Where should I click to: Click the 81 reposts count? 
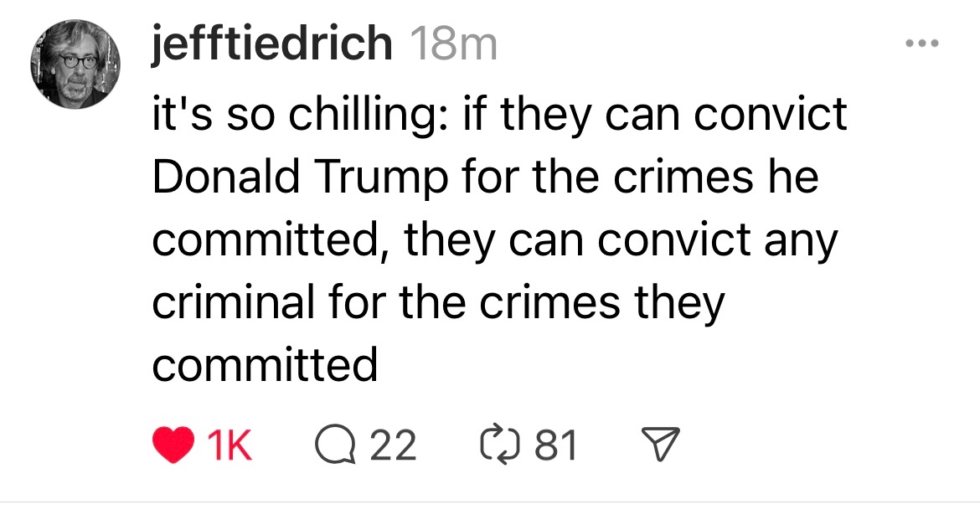click(556, 445)
